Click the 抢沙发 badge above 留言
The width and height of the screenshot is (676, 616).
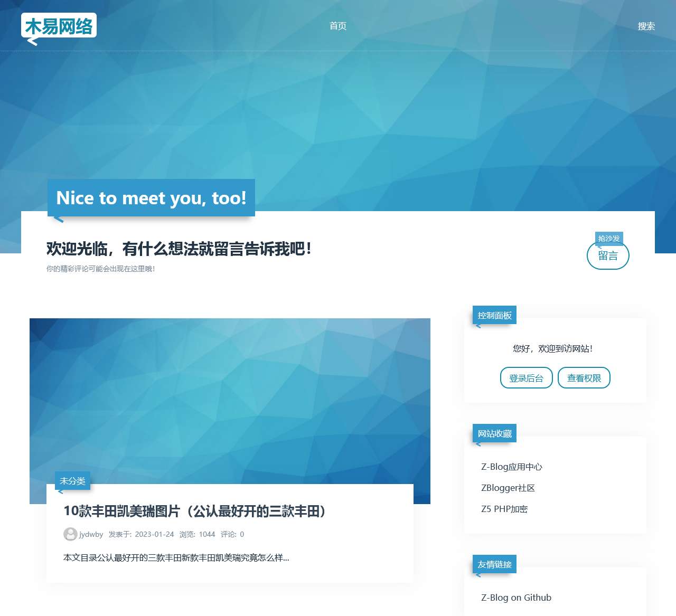608,239
